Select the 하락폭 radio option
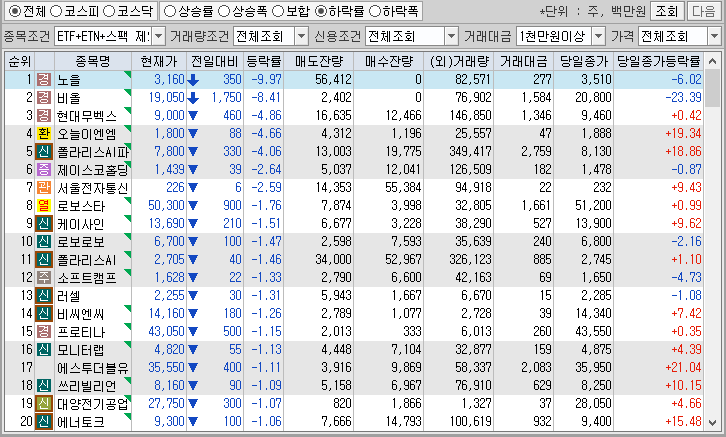 pyautogui.click(x=374, y=11)
